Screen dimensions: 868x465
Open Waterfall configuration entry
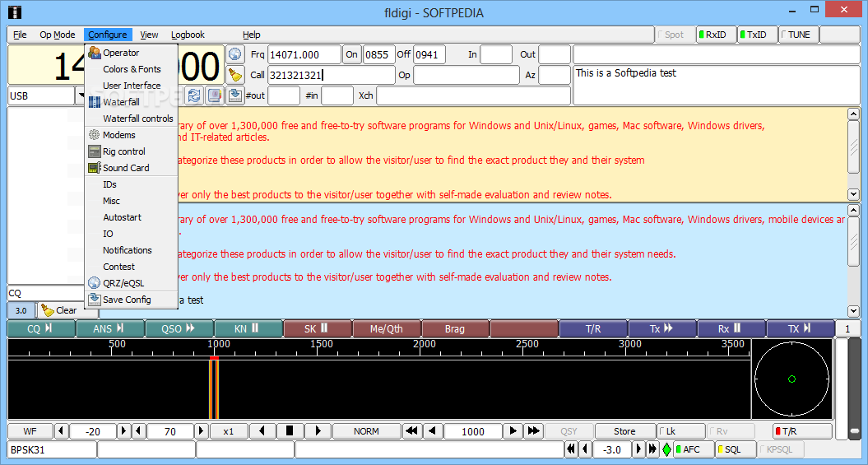tap(131, 102)
